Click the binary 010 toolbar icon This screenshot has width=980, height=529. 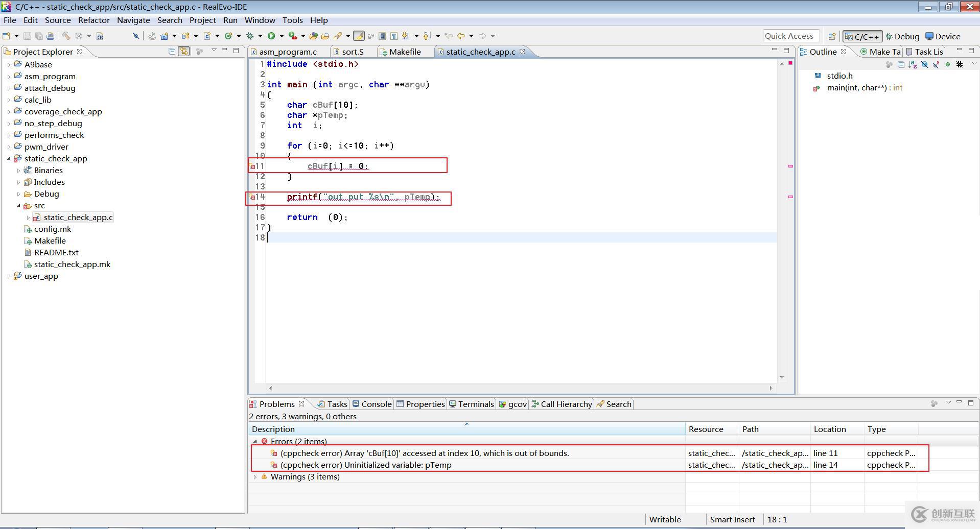[100, 36]
